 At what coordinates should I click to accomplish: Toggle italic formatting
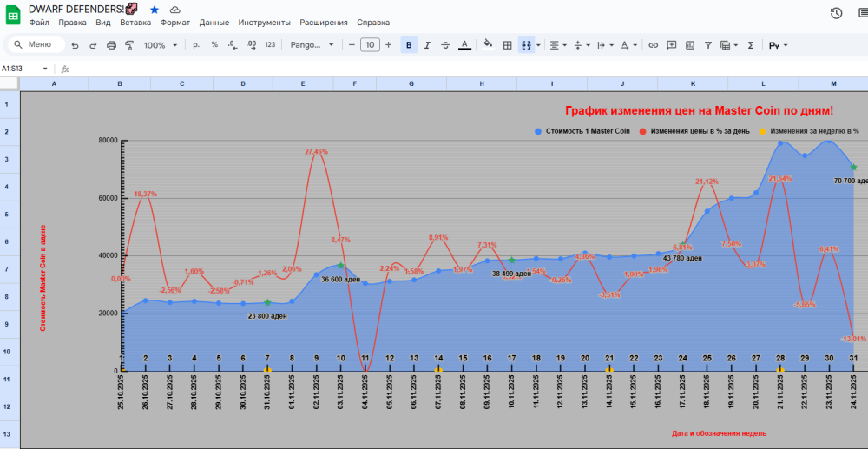[427, 45]
